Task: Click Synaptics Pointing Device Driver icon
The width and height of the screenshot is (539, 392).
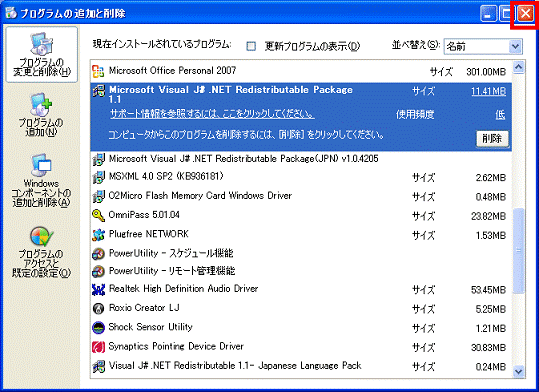Action: pos(98,347)
